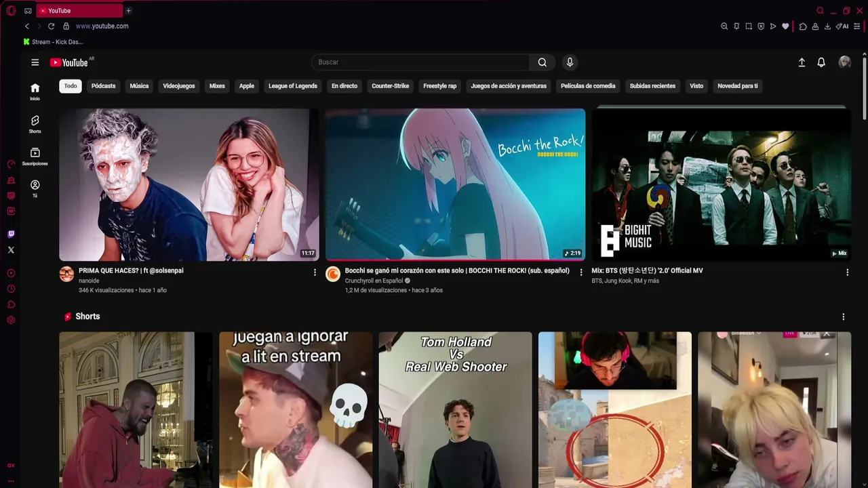This screenshot has height=488, width=868.
Task: Open the Crunchyroll en Español channel link
Action: [374, 281]
